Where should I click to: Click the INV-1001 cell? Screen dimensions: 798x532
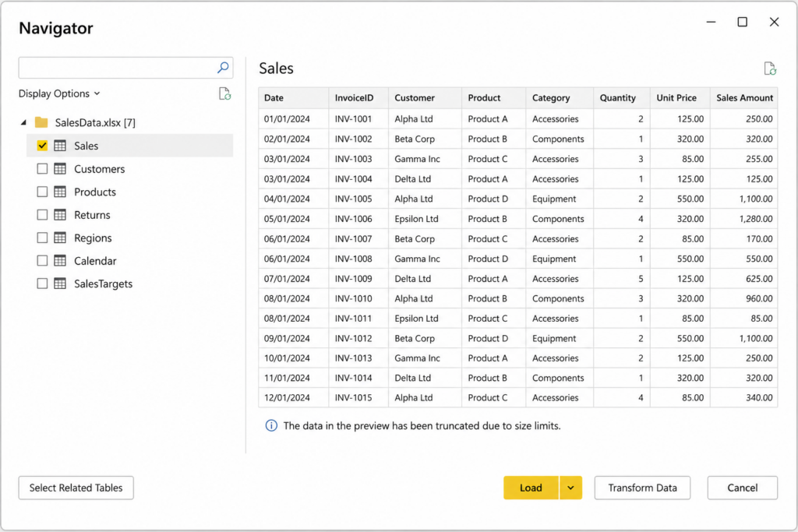point(358,119)
